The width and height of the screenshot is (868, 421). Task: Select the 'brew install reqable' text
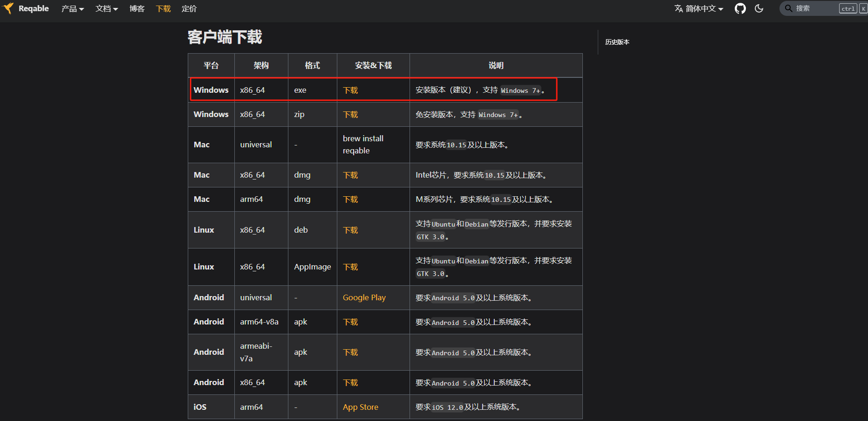[x=363, y=145]
